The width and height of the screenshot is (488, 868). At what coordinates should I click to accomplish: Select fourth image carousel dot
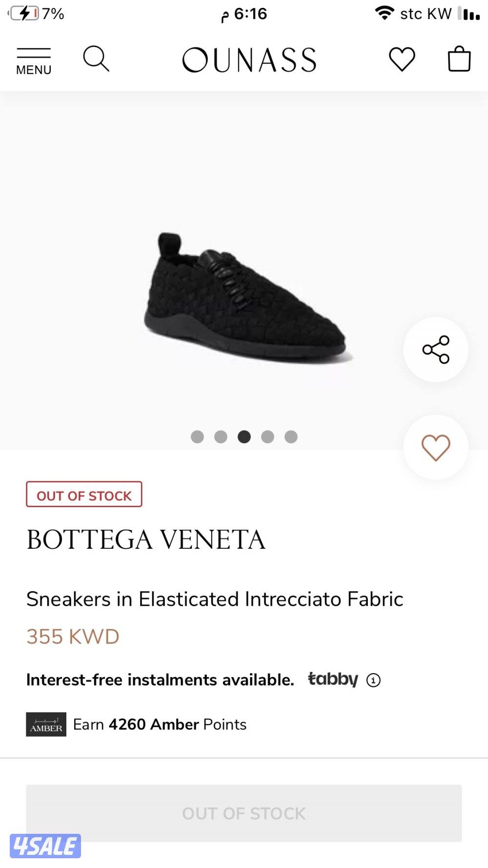click(x=267, y=436)
